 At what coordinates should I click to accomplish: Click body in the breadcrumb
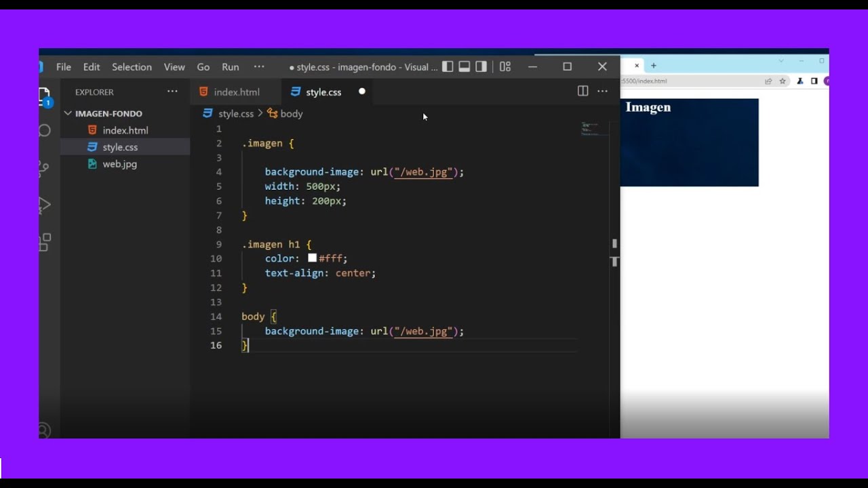click(292, 114)
